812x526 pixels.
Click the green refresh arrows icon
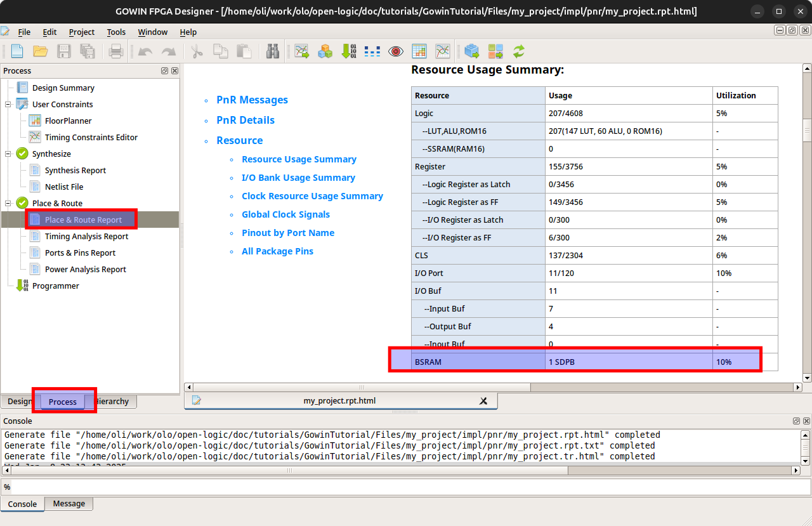[519, 51]
